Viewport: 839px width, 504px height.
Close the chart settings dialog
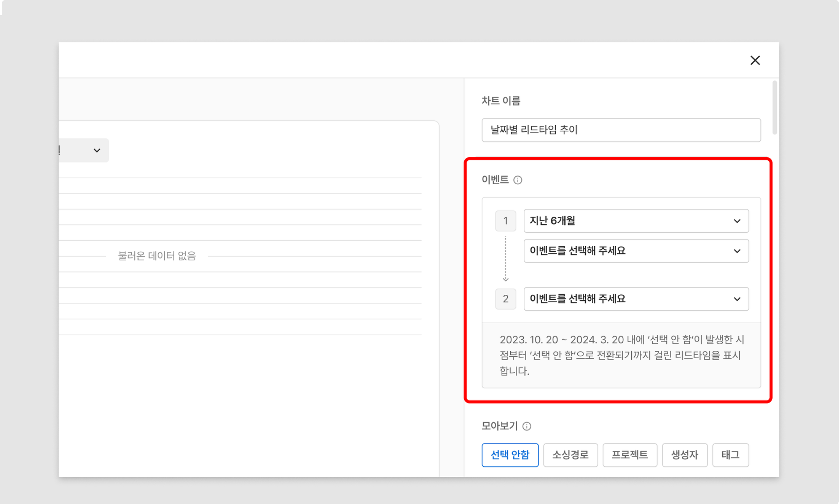755,60
